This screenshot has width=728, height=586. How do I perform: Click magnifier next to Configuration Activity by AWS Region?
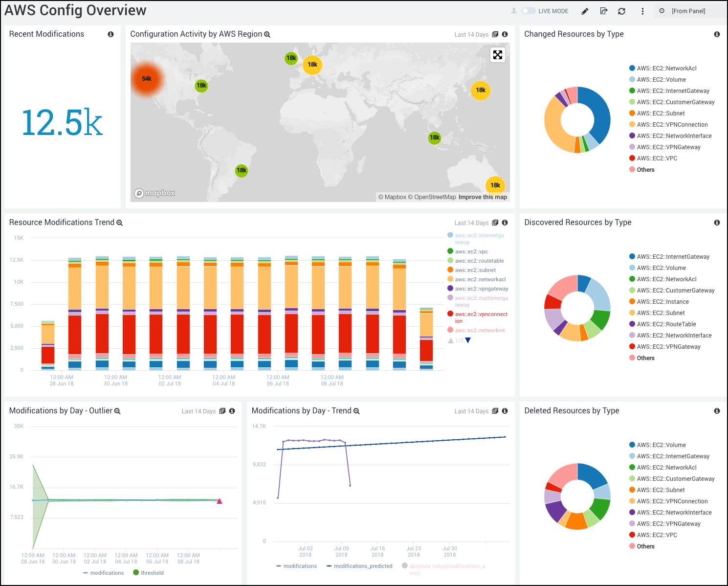pos(267,35)
